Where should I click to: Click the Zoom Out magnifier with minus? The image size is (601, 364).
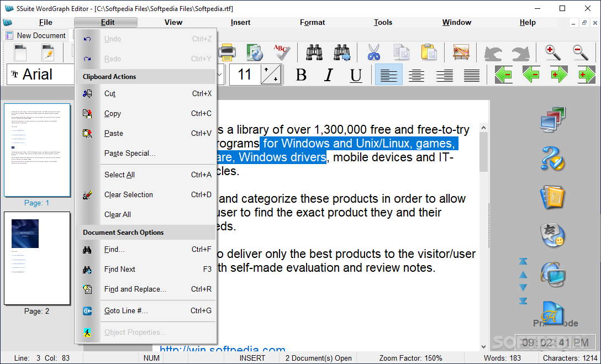pyautogui.click(x=581, y=52)
